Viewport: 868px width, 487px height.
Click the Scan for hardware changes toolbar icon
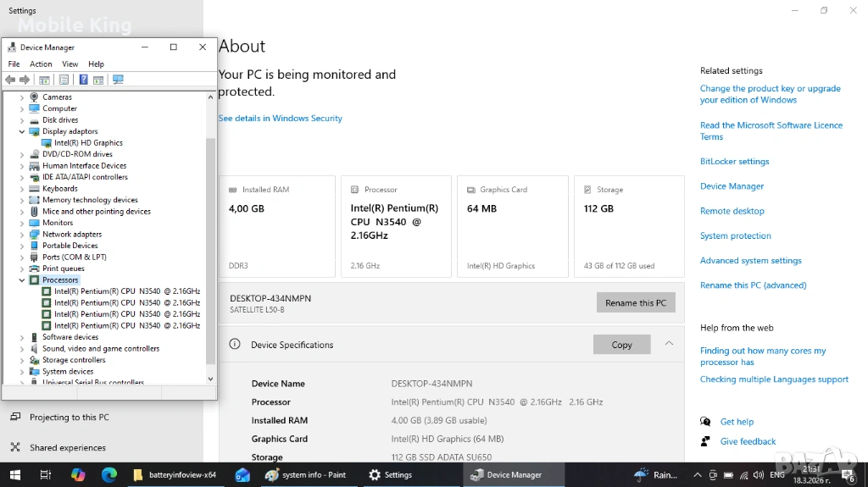tap(118, 80)
